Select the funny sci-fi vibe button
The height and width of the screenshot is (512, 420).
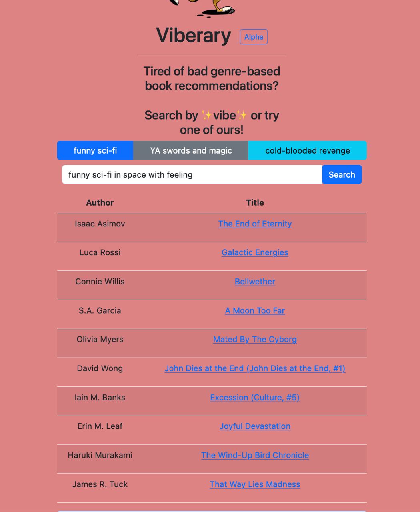tap(95, 150)
